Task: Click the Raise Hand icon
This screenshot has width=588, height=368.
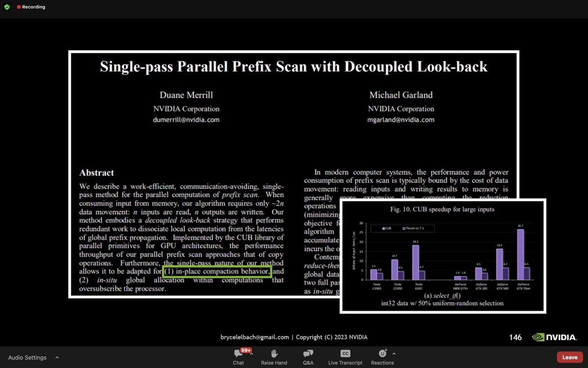Action: click(x=274, y=353)
